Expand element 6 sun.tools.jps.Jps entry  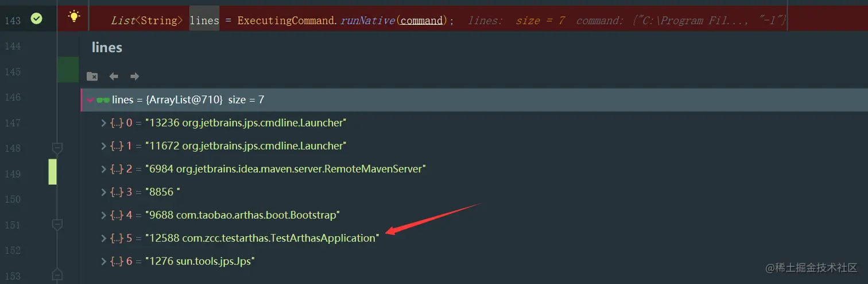103,261
